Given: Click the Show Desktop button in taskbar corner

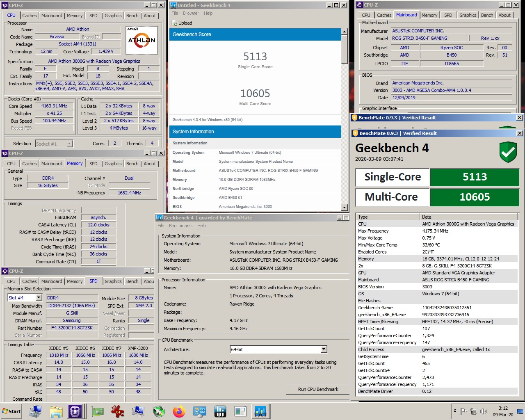Looking at the screenshot, I should (x=520, y=411).
